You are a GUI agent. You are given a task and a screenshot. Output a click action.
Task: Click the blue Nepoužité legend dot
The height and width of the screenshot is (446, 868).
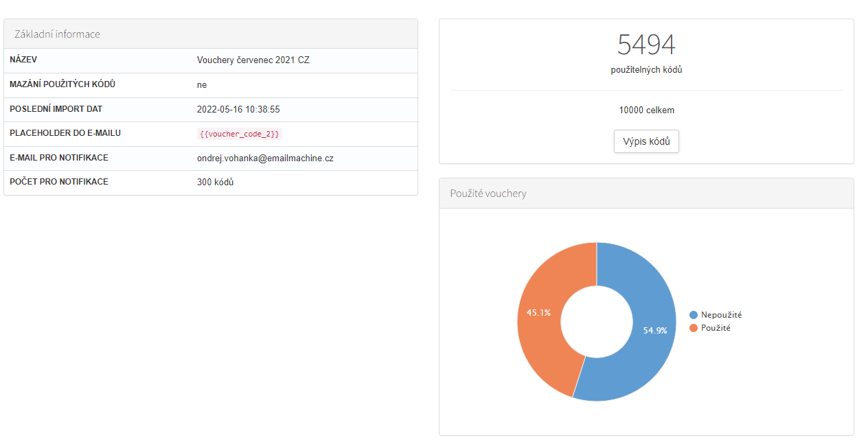pyautogui.click(x=694, y=315)
